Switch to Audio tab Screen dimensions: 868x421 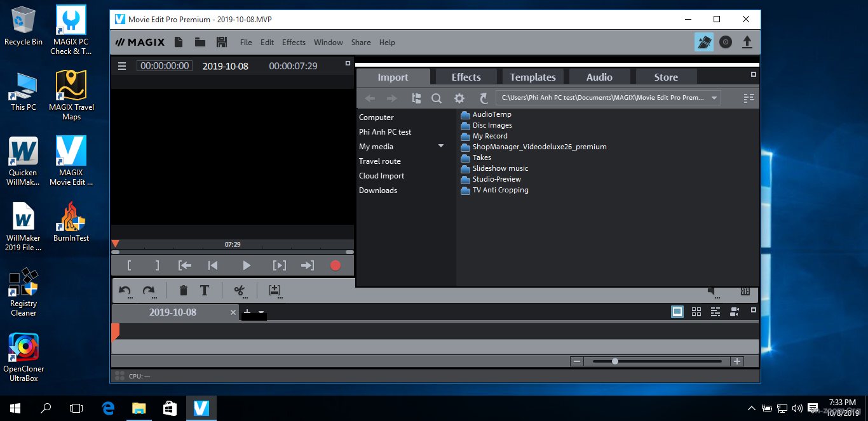tap(599, 77)
